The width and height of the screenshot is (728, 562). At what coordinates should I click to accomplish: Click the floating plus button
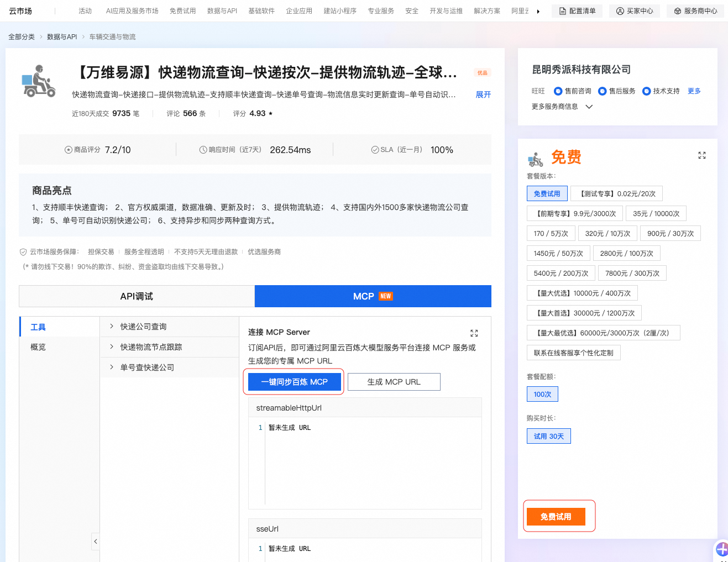click(722, 549)
